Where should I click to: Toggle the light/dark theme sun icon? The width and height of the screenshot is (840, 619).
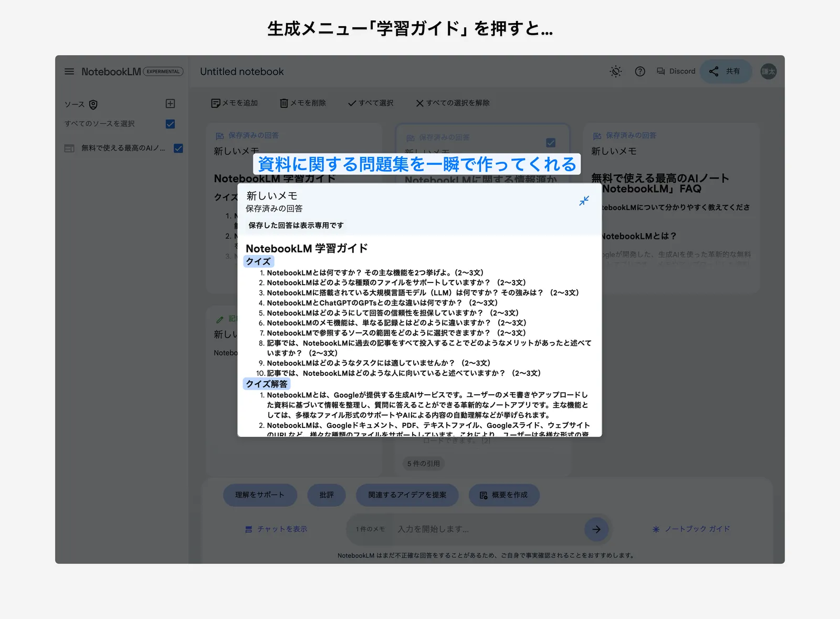pyautogui.click(x=616, y=71)
